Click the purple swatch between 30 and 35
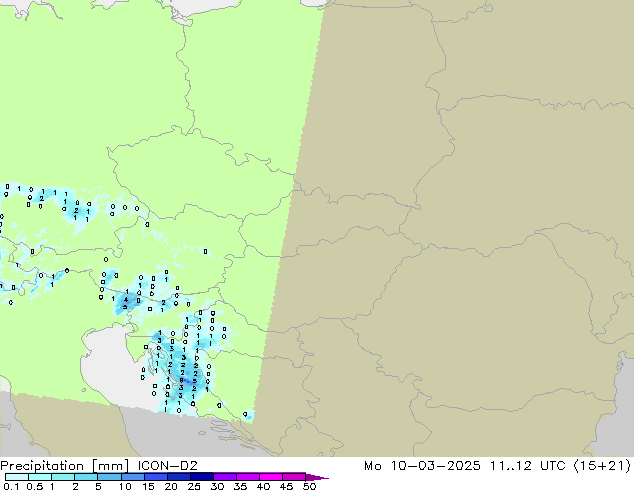 [x=224, y=477]
